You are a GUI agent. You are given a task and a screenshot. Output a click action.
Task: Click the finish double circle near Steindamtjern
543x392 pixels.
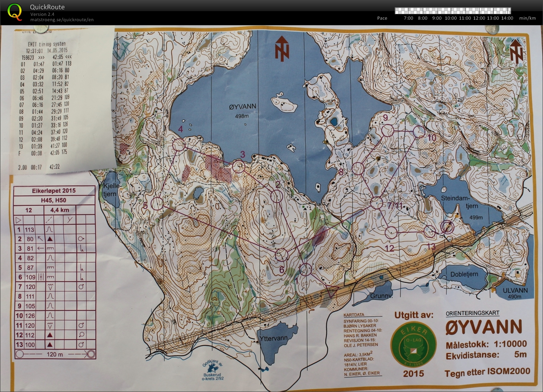pyautogui.click(x=447, y=227)
